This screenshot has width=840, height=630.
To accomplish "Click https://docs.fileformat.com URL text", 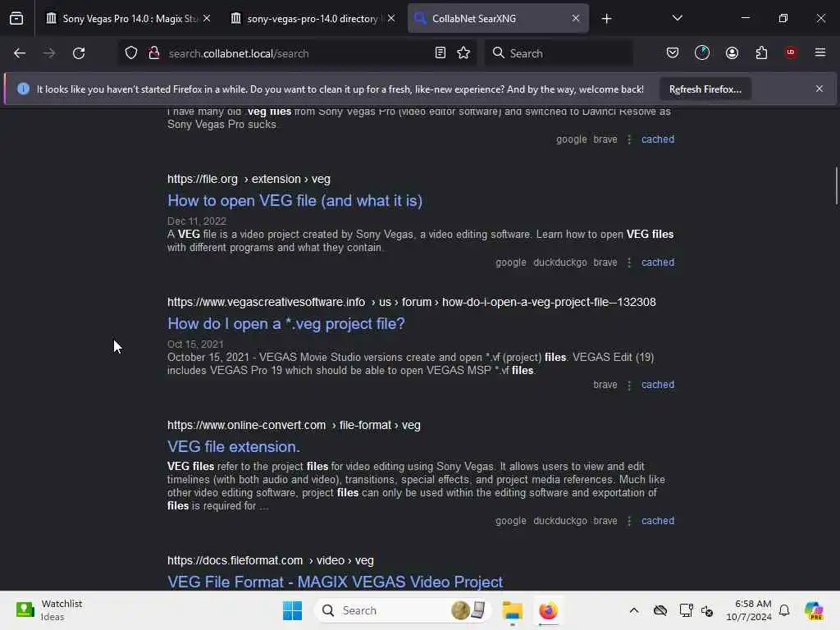I will [235, 560].
